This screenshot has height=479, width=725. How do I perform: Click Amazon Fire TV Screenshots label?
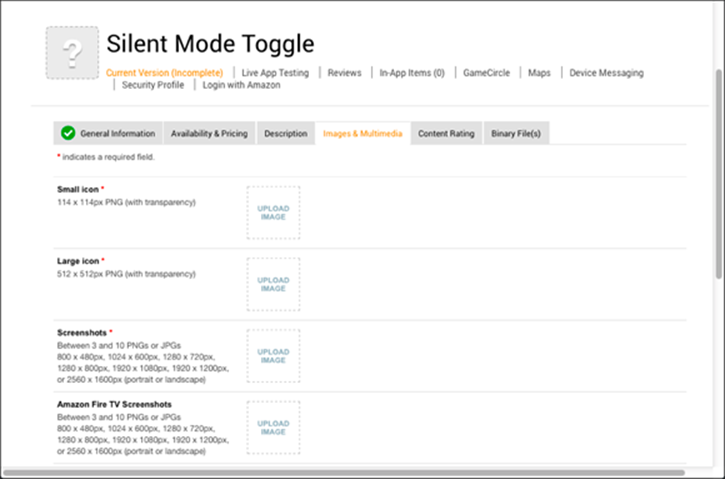[x=114, y=404]
